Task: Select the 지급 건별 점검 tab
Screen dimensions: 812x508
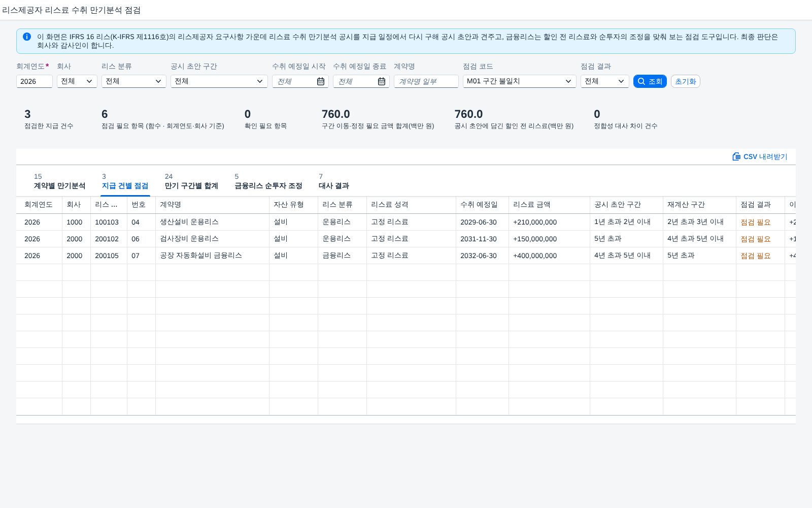Action: (125, 181)
